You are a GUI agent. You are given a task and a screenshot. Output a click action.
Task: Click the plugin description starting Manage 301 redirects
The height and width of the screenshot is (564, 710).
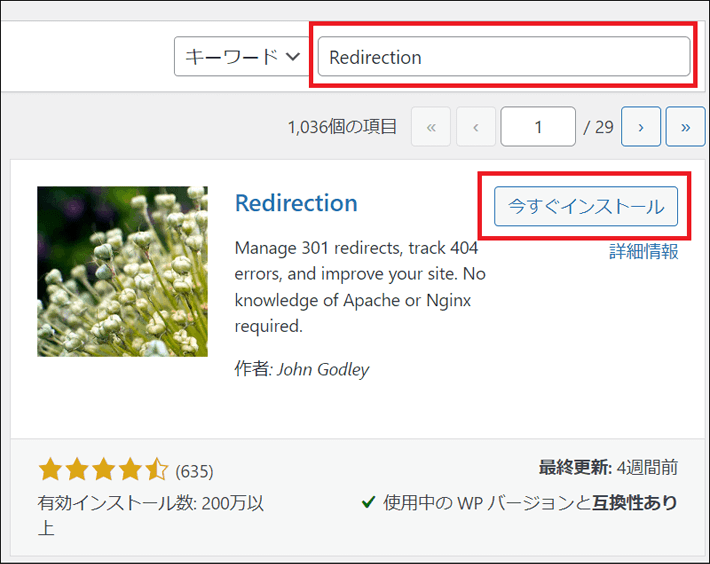coord(360,287)
